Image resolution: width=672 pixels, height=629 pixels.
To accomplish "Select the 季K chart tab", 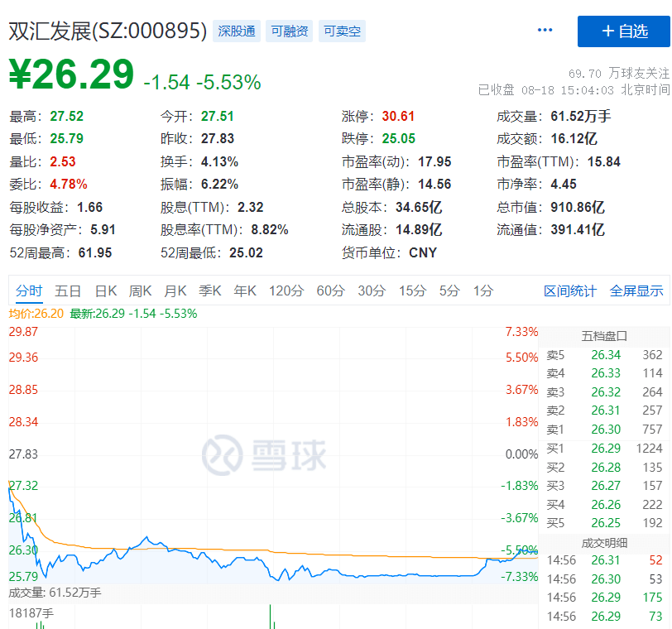I will tap(210, 290).
